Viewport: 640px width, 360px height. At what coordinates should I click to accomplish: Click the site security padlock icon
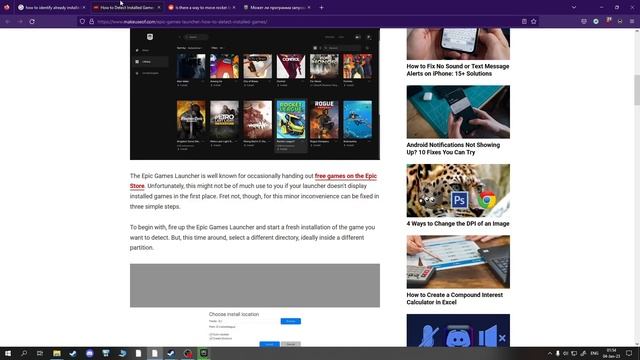click(x=91, y=22)
